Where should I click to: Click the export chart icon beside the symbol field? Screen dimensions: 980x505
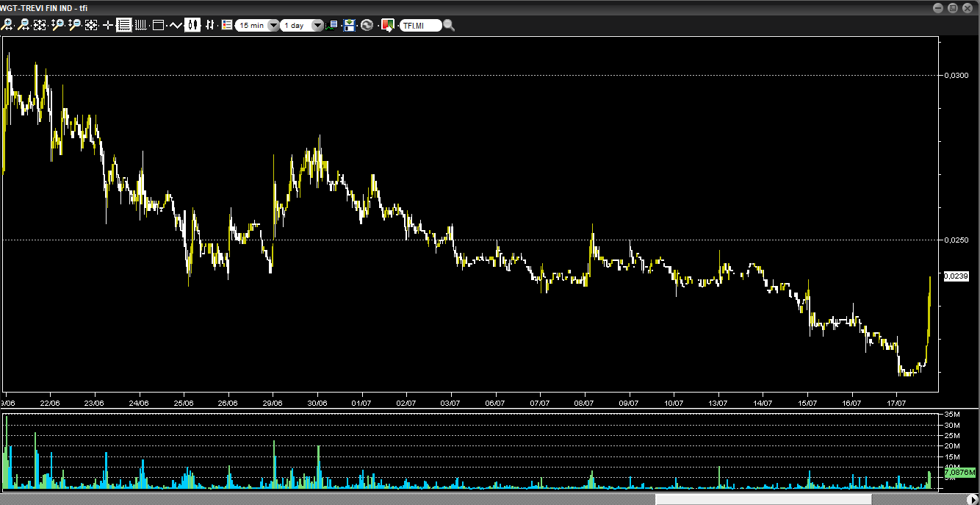click(387, 25)
